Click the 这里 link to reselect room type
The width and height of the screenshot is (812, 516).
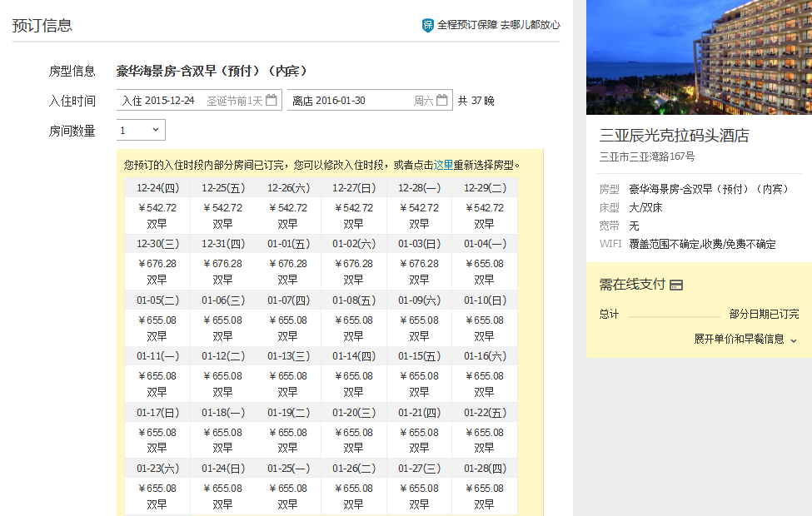click(x=443, y=165)
